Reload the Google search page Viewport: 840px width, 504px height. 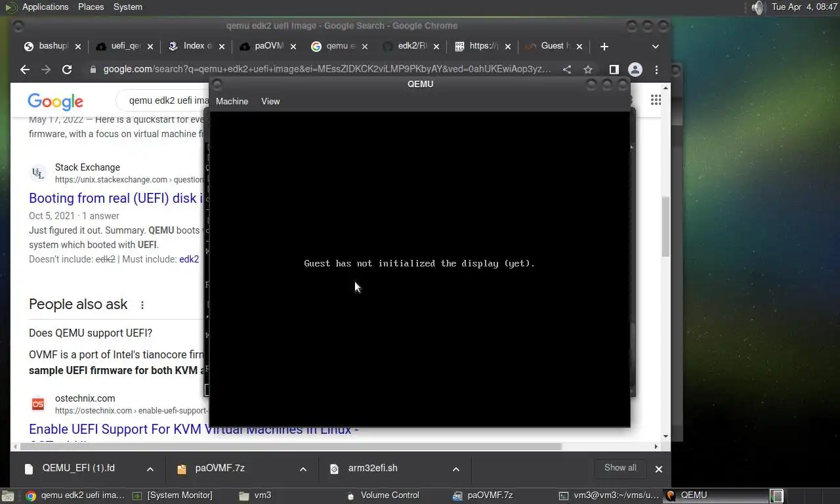67,70
